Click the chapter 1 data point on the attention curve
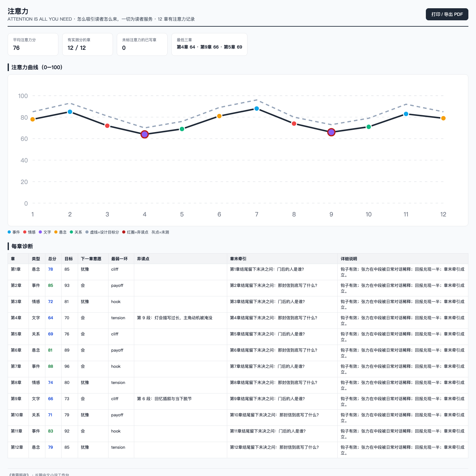 [x=33, y=119]
